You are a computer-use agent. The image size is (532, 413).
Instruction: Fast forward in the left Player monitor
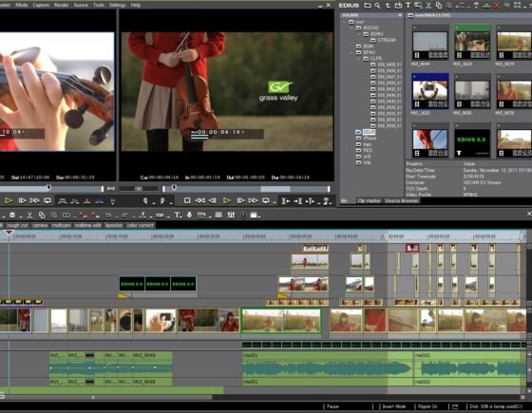(34, 200)
